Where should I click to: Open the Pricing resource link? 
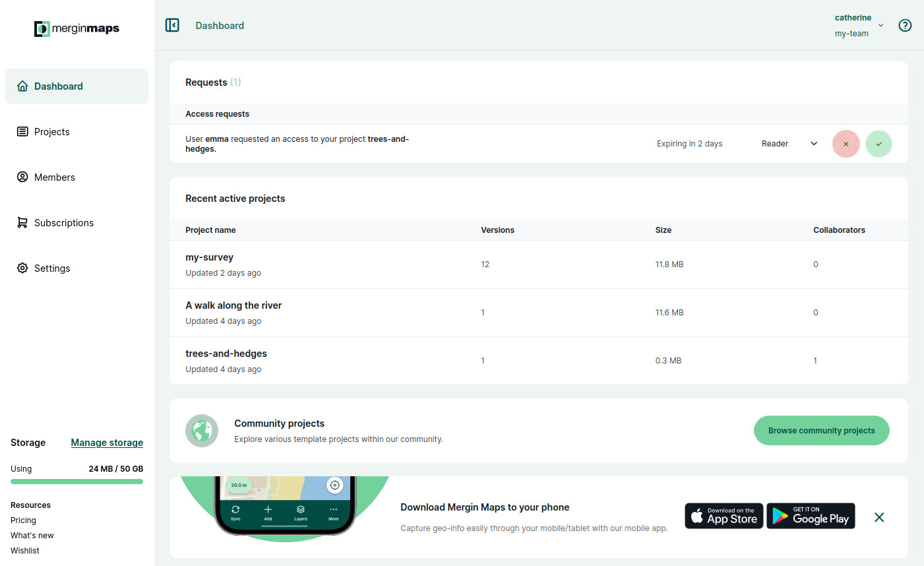[x=23, y=520]
